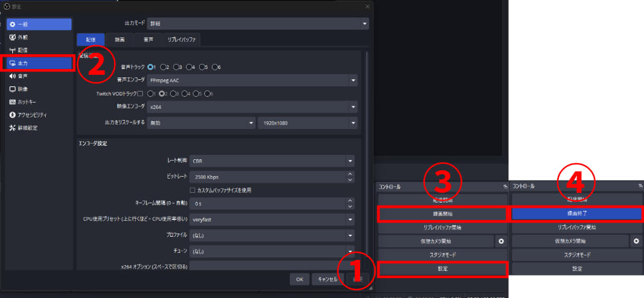Select audio track 4 radio button
Viewport: 644px width, 298px height.
[189, 66]
